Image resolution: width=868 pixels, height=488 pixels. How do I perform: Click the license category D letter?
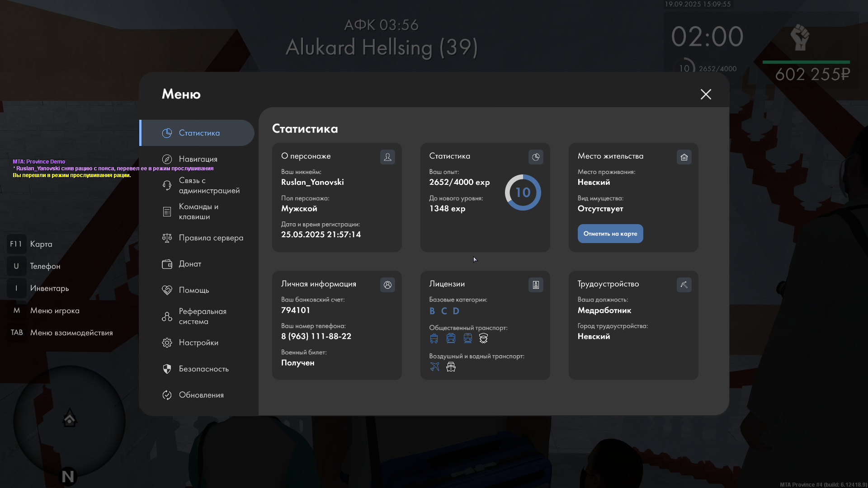[x=456, y=311]
